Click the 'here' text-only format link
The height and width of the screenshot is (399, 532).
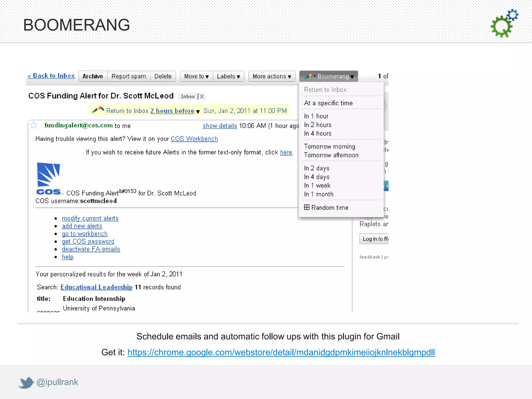[286, 152]
